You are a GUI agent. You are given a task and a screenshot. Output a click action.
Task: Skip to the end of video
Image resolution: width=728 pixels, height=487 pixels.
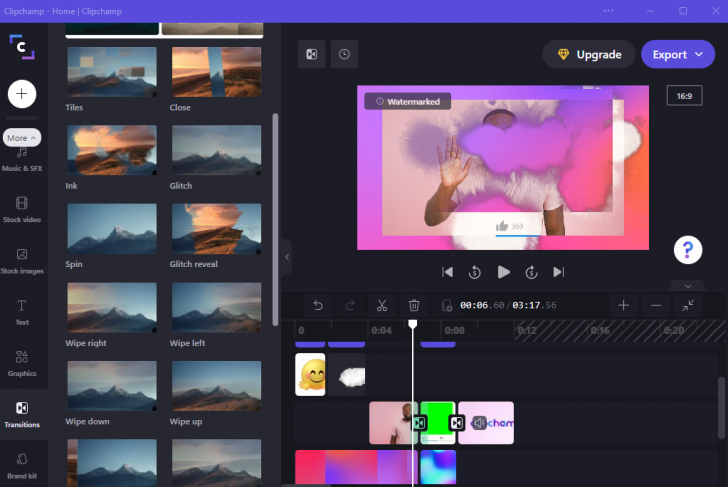[x=559, y=272]
